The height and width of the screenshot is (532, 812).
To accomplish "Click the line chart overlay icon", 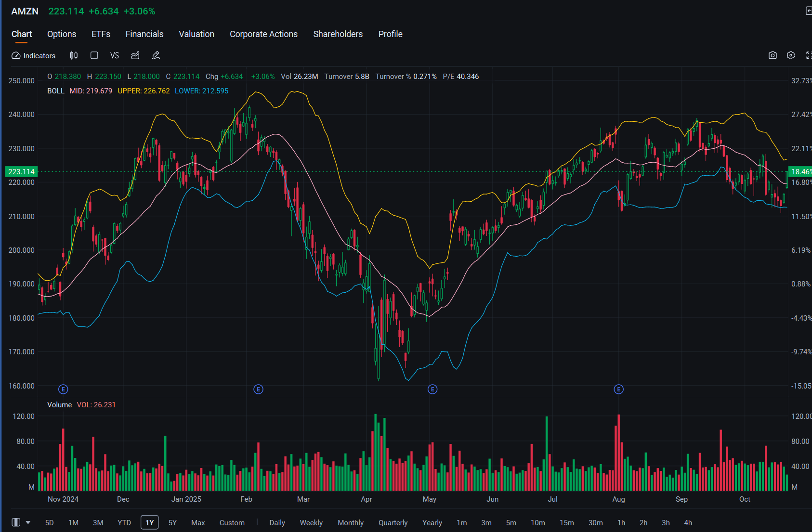I will (x=135, y=56).
